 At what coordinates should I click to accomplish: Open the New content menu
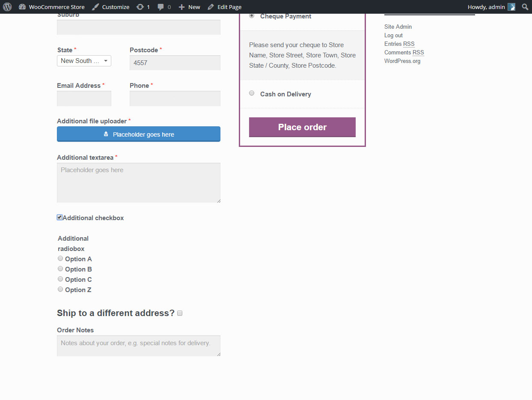click(189, 7)
